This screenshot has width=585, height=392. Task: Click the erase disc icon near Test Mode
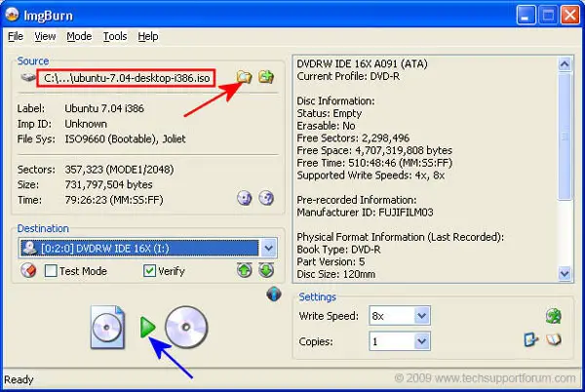[x=28, y=270]
